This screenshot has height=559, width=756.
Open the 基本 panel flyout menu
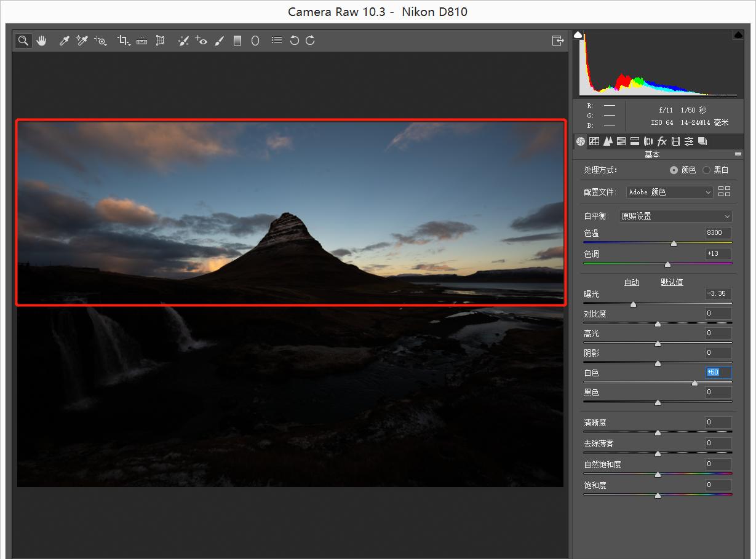738,154
